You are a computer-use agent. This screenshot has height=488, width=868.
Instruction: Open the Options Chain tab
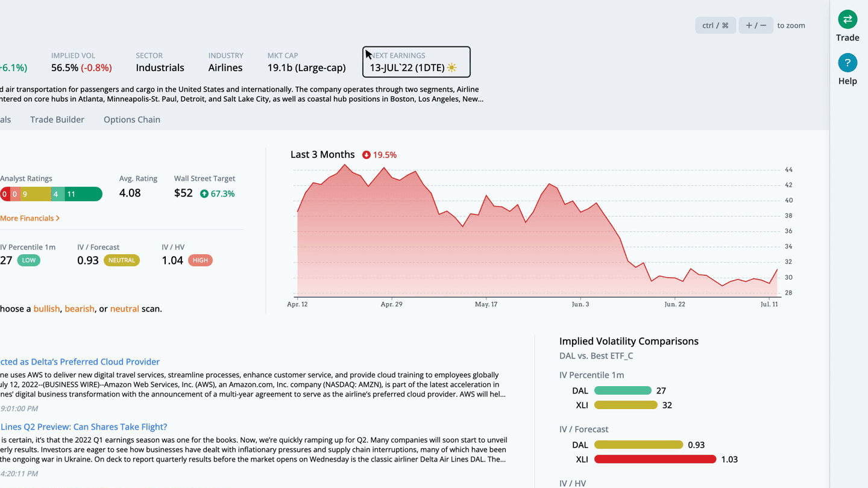(x=132, y=119)
